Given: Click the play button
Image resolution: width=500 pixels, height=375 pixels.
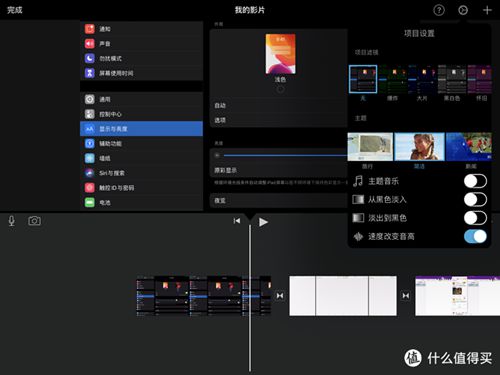Looking at the screenshot, I should (263, 222).
